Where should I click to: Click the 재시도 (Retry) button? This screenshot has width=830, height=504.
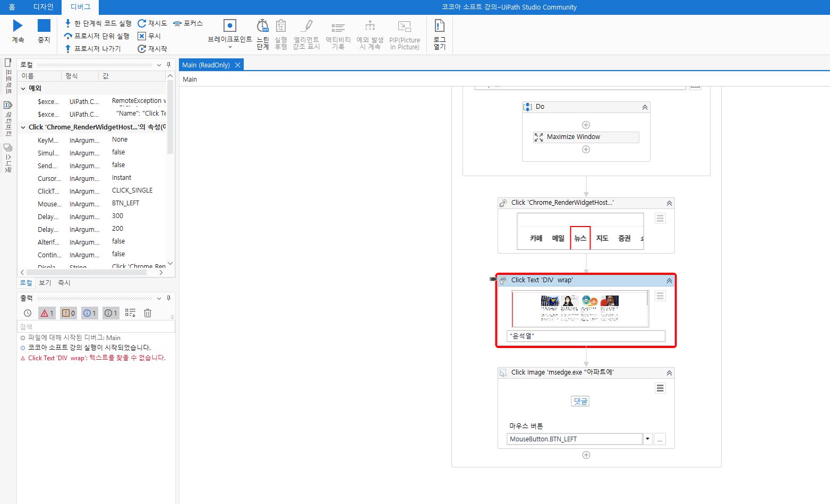tap(152, 23)
